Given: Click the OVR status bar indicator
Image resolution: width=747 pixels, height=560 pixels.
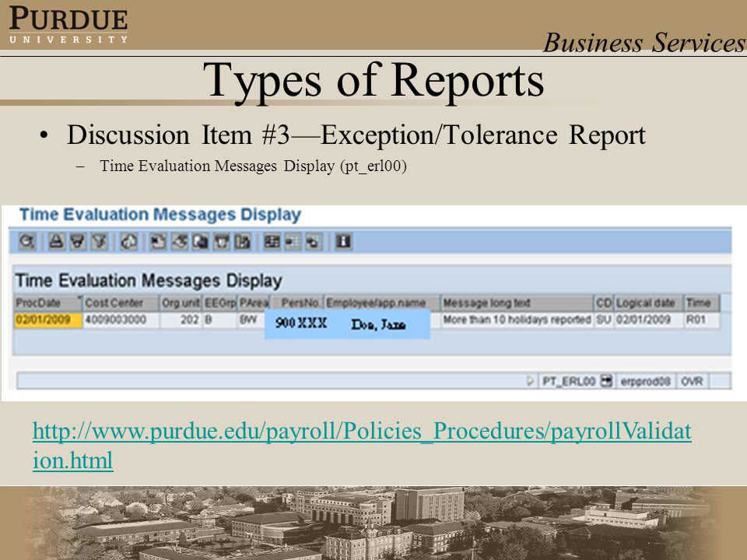Looking at the screenshot, I should point(692,381).
